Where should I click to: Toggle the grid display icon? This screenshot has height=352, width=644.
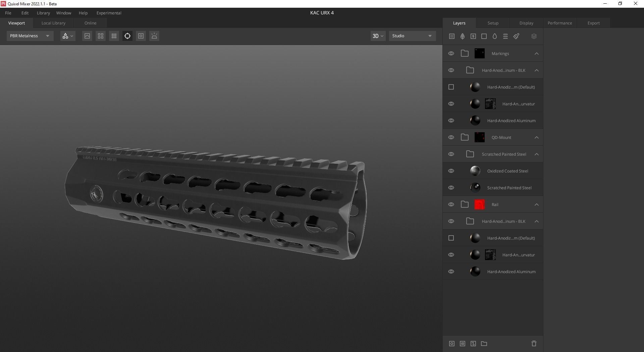click(x=114, y=36)
